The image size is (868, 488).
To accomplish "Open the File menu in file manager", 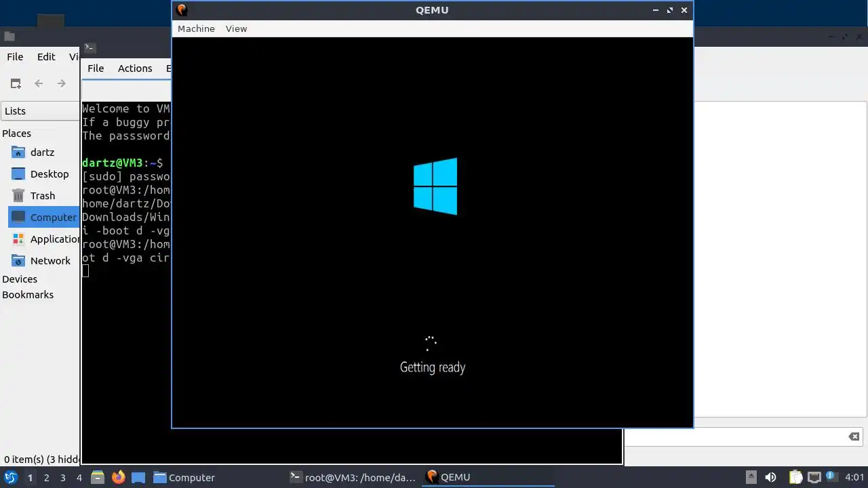I will [15, 57].
